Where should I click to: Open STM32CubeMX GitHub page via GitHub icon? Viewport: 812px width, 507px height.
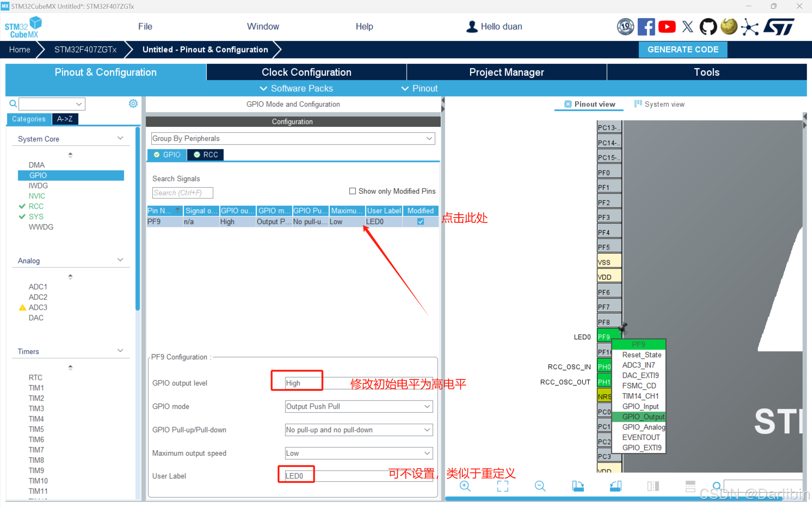pos(708,26)
